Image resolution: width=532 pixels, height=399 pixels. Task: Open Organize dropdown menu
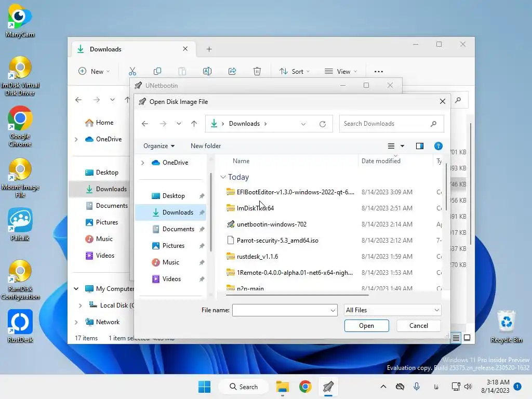(x=159, y=146)
